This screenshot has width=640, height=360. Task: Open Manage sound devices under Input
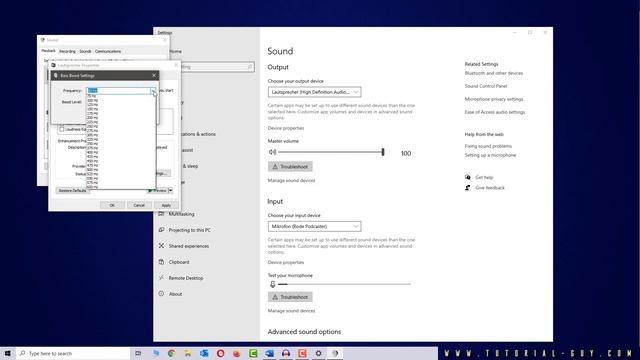tap(291, 311)
